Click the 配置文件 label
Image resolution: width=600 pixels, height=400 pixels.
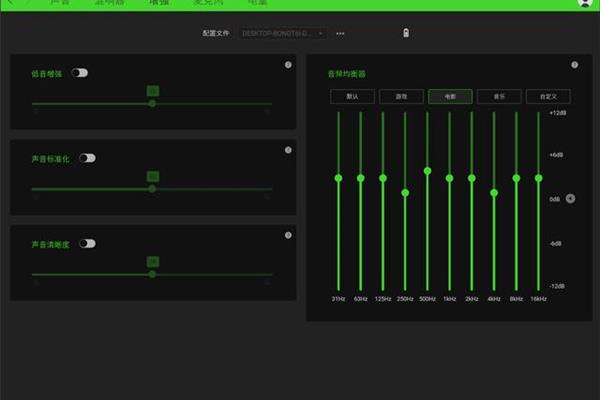(x=216, y=33)
